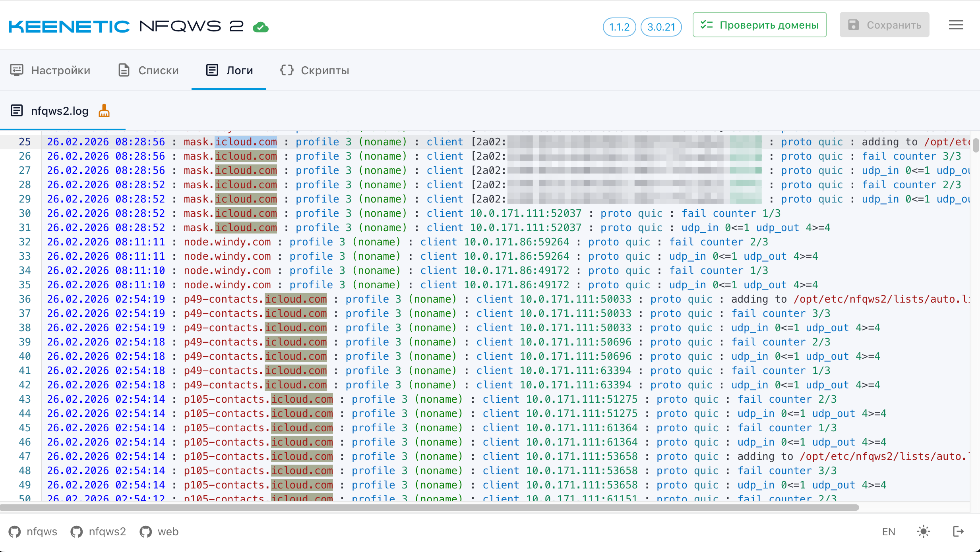Click line number 47 in the gutter
Screen dimensions: 980x552
(x=25, y=456)
